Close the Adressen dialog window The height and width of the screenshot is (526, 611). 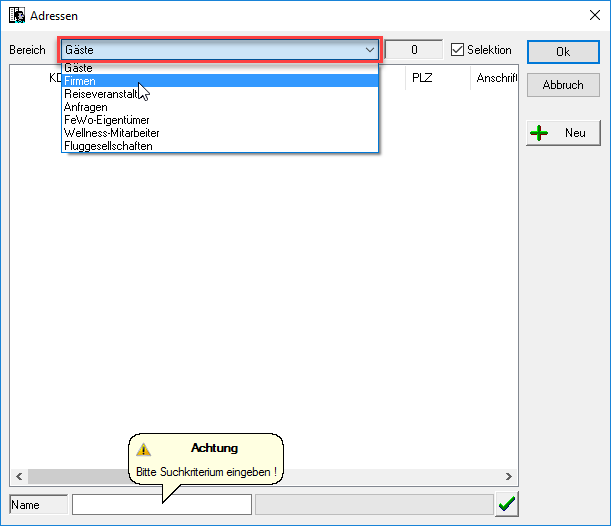tap(595, 15)
